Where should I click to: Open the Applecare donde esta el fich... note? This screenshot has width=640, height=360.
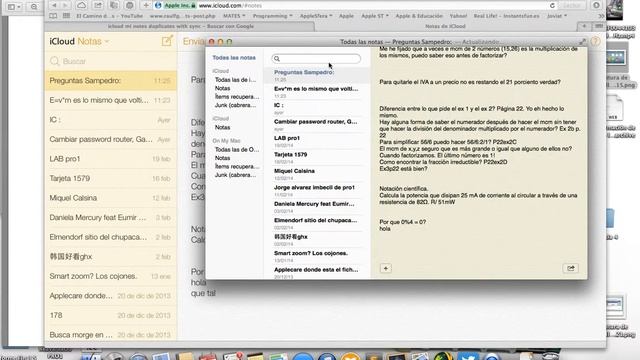pyautogui.click(x=317, y=272)
